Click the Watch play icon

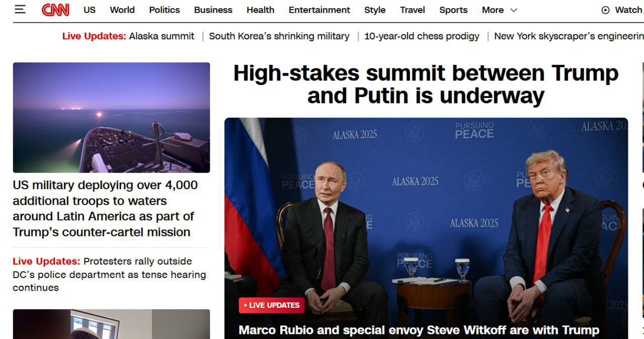[x=605, y=10]
